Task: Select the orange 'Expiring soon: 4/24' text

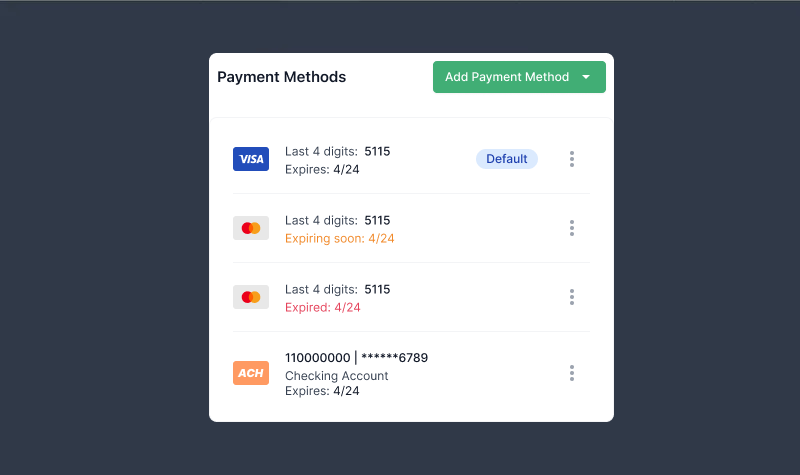Action: coord(340,238)
